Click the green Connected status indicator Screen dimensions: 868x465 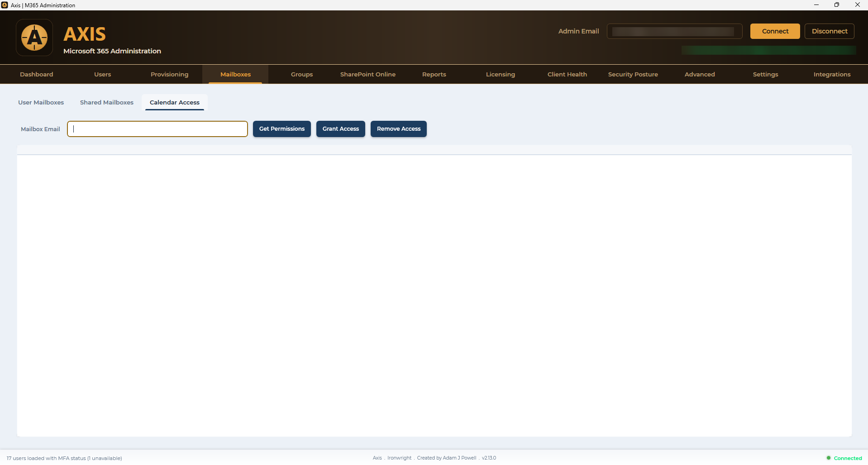coord(844,458)
